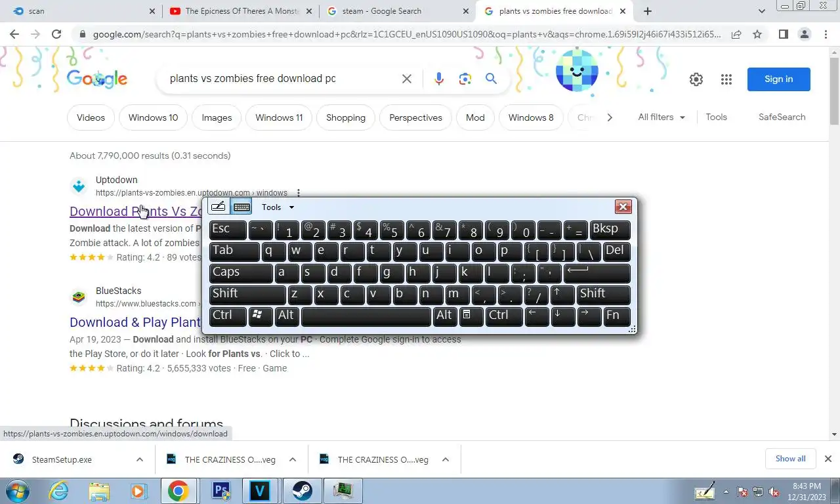Viewport: 840px width, 504px height.
Task: Switch to handwriting writing pad mode
Action: (219, 207)
